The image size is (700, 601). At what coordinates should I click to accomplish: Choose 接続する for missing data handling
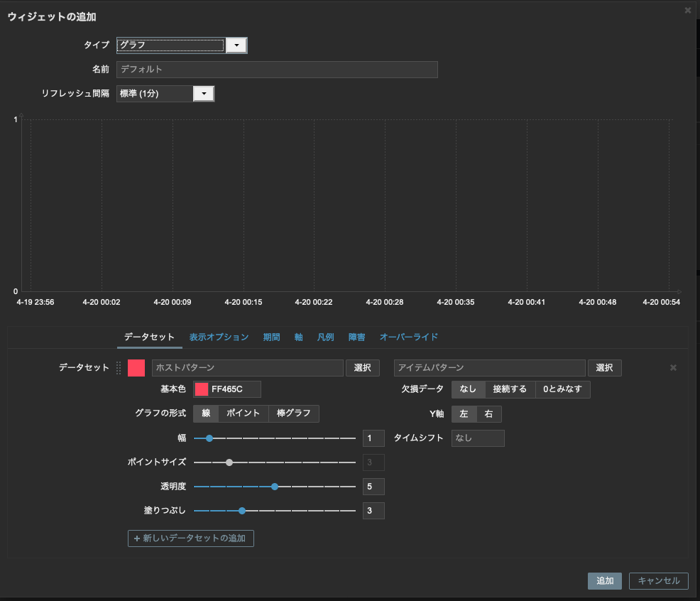pos(508,389)
